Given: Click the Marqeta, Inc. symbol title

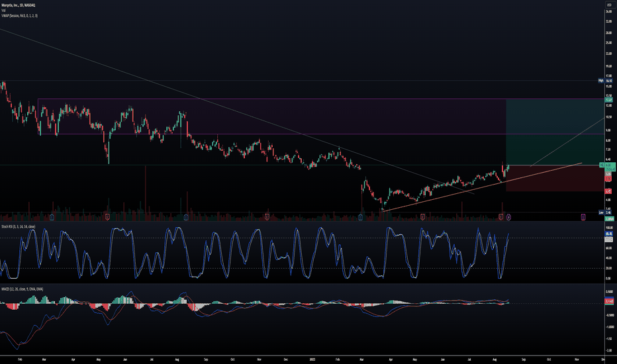Looking at the screenshot, I should click(x=18, y=5).
